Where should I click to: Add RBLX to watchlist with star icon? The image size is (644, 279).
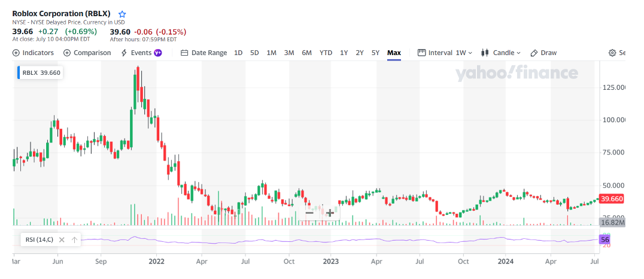coord(122,14)
